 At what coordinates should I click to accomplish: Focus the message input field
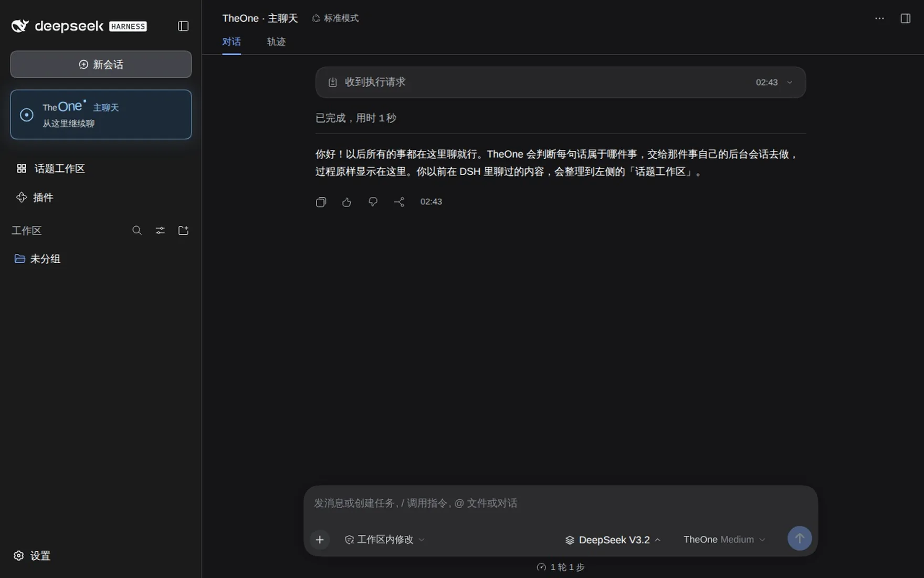tap(560, 503)
